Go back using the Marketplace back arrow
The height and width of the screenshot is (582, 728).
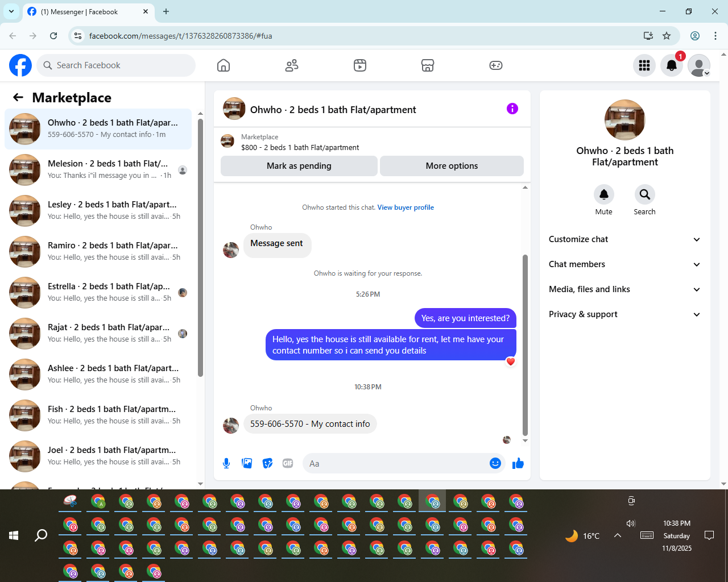click(x=18, y=97)
